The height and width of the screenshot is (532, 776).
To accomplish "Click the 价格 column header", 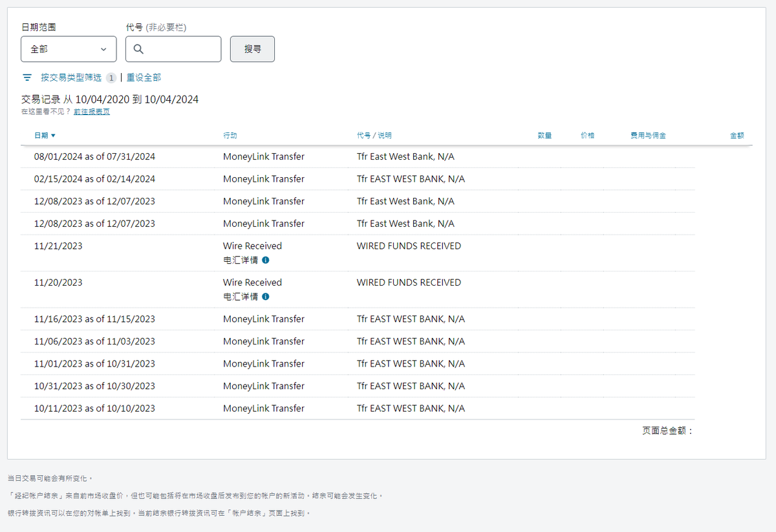I will (x=587, y=136).
